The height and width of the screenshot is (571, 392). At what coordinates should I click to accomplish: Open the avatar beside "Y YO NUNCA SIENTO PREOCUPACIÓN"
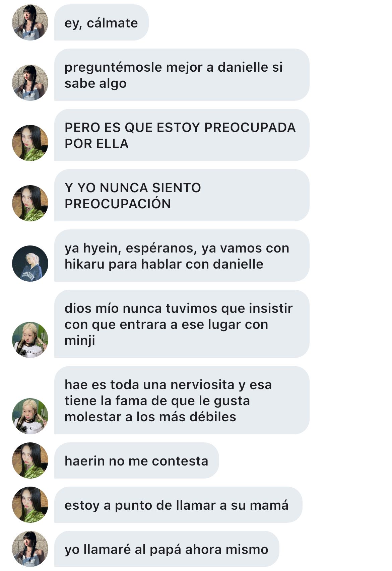pyautogui.click(x=30, y=203)
